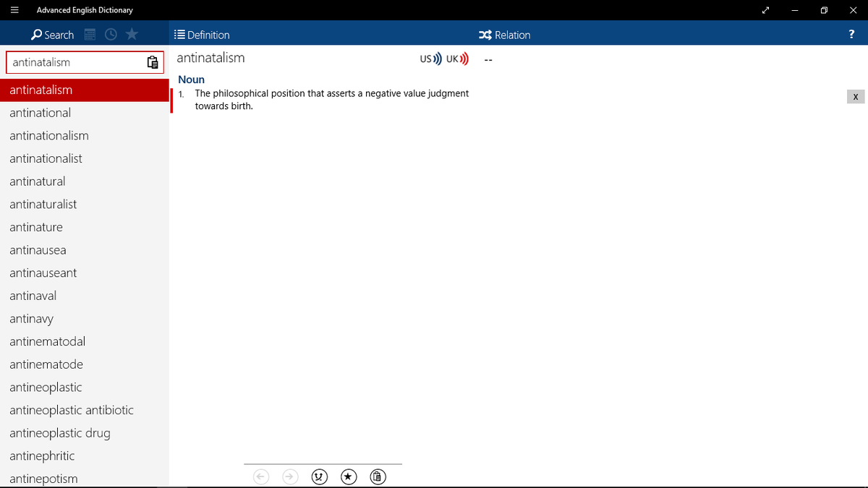Play US pronunciation audio
The height and width of the screenshot is (488, 868).
coord(430,59)
